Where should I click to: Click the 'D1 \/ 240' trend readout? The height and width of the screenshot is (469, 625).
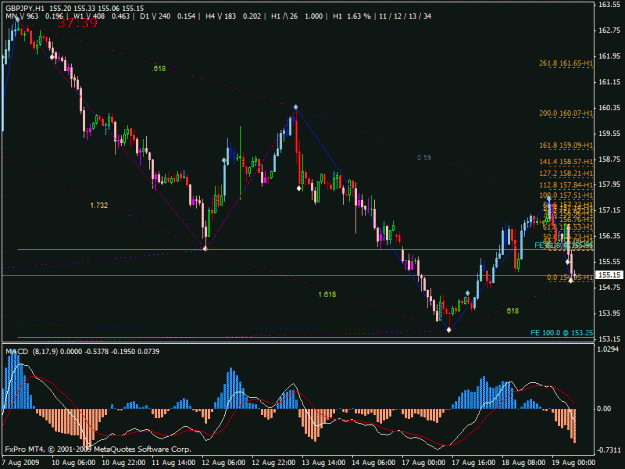click(x=155, y=16)
